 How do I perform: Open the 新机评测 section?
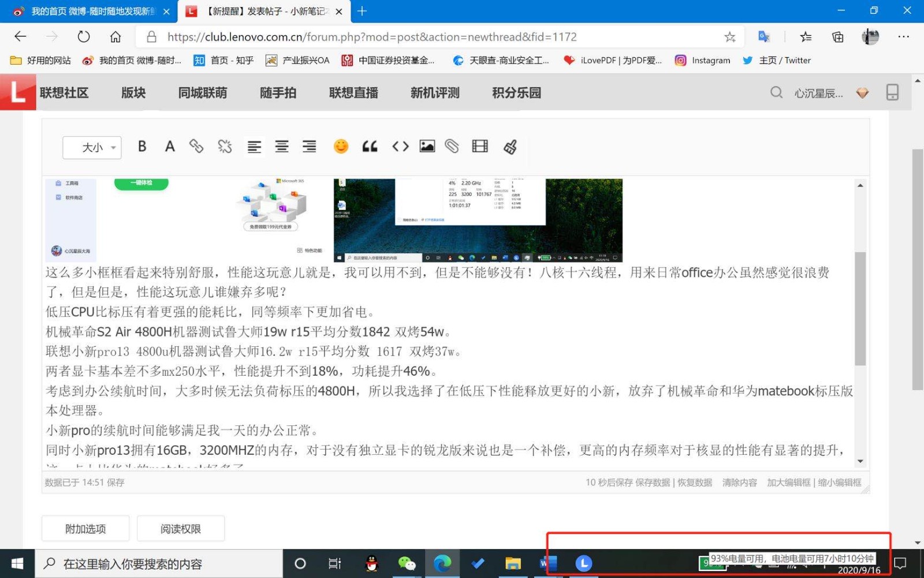pos(435,92)
